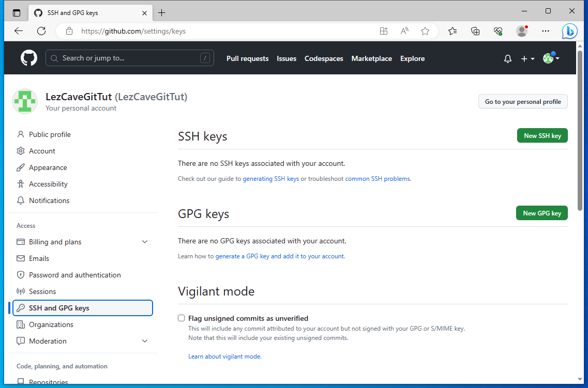Click the Edge profile avatar
The height and width of the screenshot is (388, 588).
click(522, 31)
